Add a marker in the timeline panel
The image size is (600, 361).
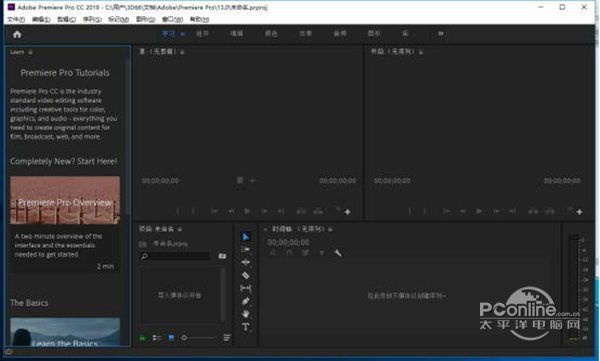pyautogui.click(x=322, y=253)
